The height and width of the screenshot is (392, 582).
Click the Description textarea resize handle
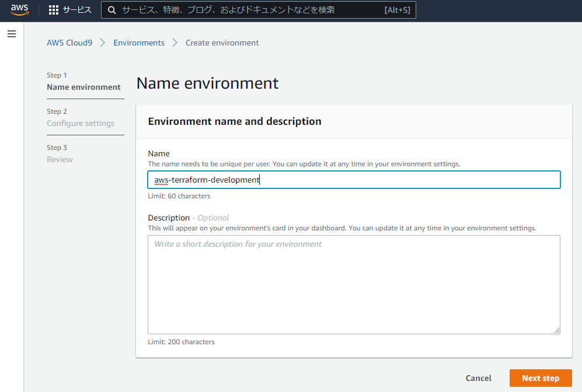(556, 330)
